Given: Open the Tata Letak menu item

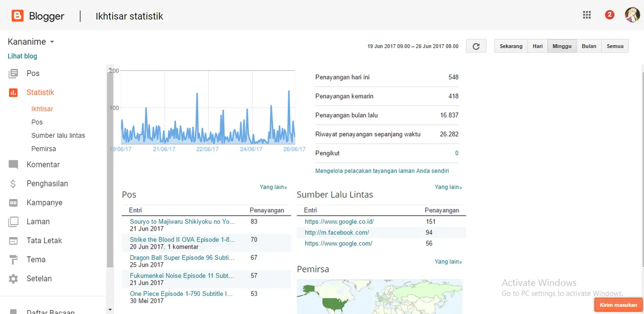Looking at the screenshot, I should click(44, 241).
